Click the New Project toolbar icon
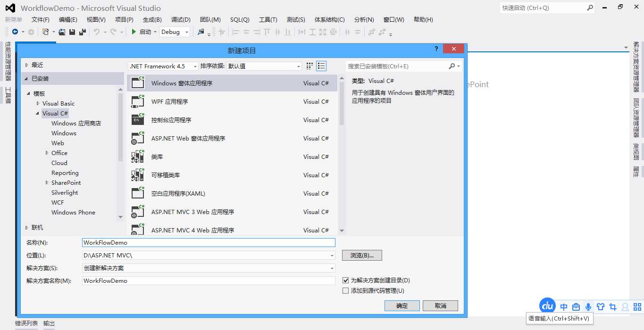Image resolution: width=644 pixels, height=330 pixels. tap(46, 32)
